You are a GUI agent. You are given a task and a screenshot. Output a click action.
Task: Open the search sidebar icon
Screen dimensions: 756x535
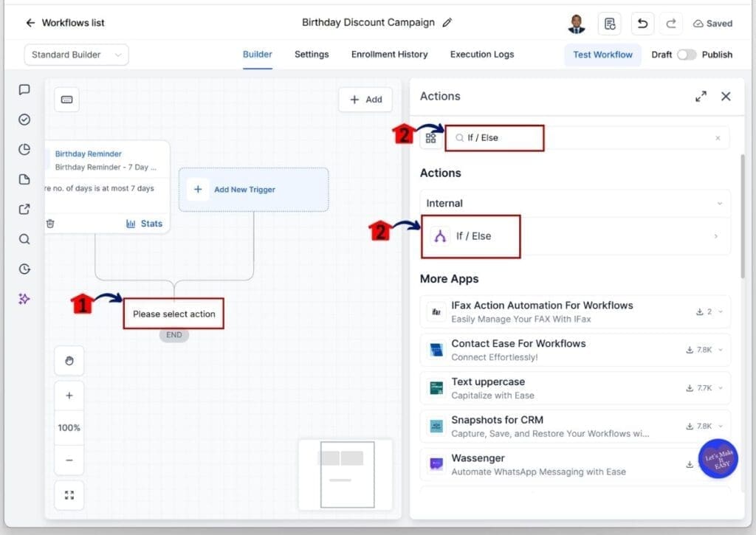click(x=24, y=239)
